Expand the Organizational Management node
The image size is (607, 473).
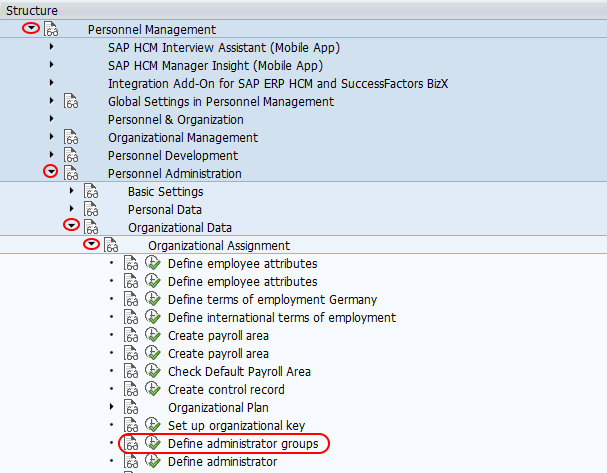pyautogui.click(x=51, y=137)
